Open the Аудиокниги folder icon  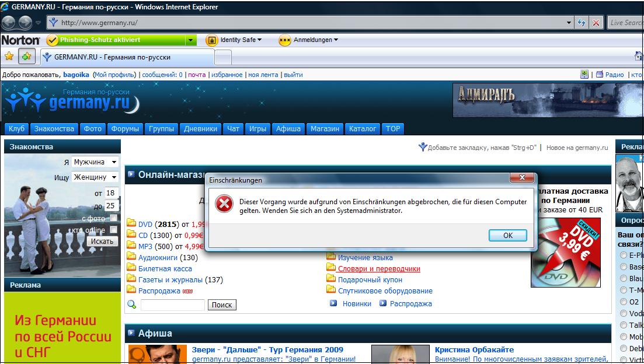click(x=131, y=257)
